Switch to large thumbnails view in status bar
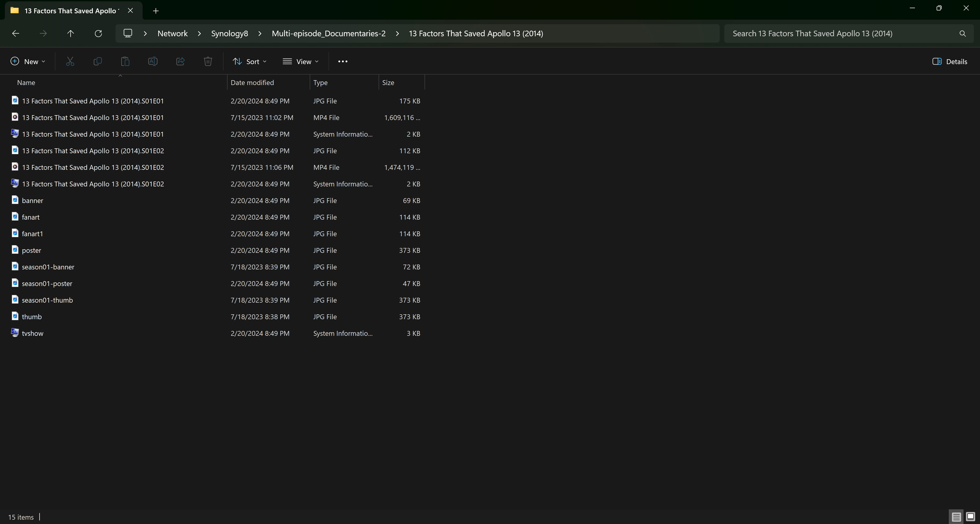Image resolution: width=980 pixels, height=524 pixels. pos(970,516)
